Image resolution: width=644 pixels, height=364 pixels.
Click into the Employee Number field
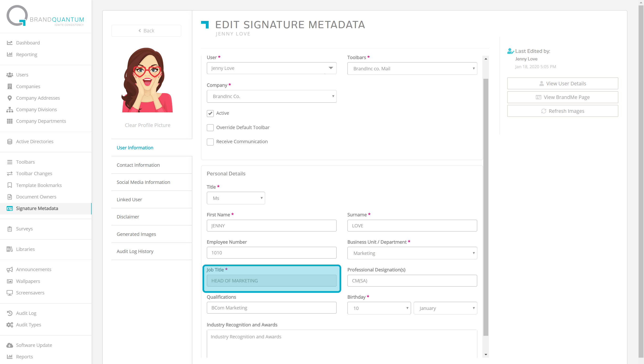pyautogui.click(x=271, y=253)
